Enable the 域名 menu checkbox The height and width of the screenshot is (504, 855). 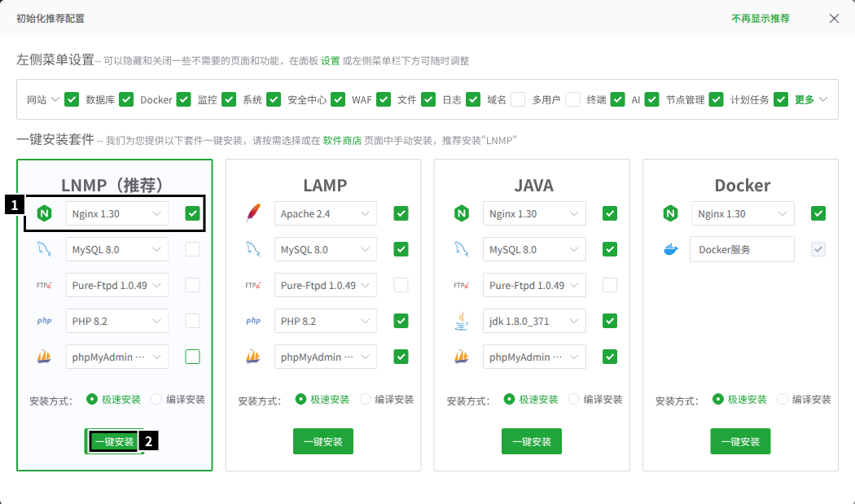tap(518, 99)
